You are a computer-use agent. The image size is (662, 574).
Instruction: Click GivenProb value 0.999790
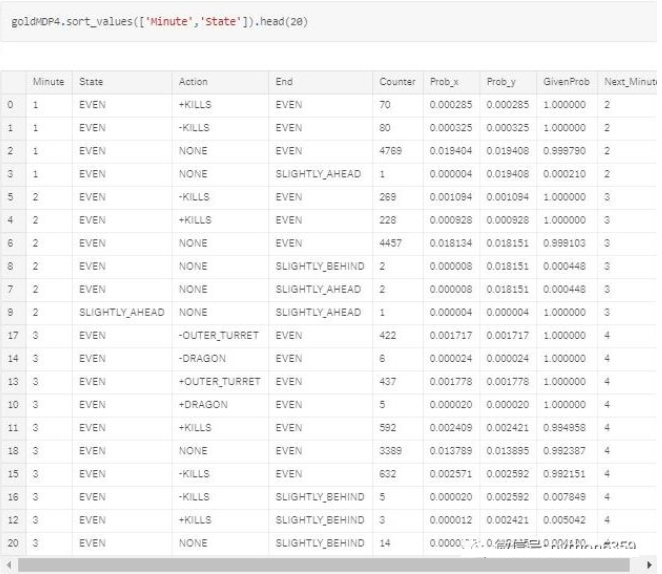point(564,151)
